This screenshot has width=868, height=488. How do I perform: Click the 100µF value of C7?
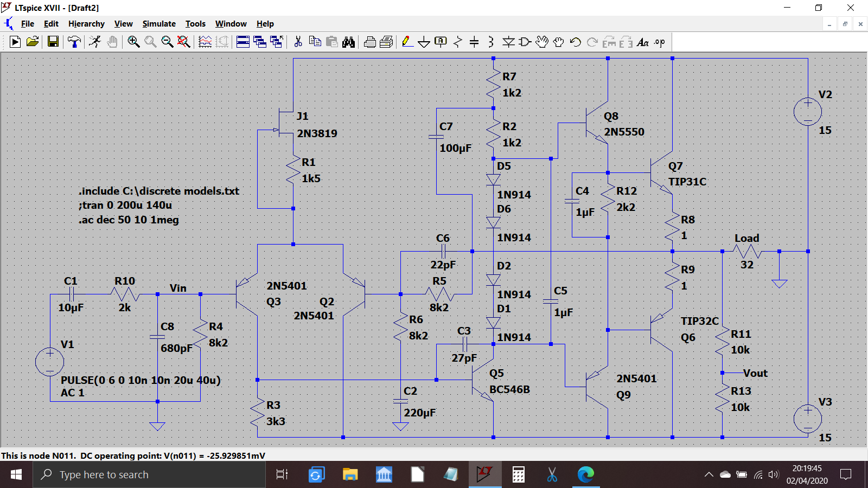pyautogui.click(x=456, y=148)
